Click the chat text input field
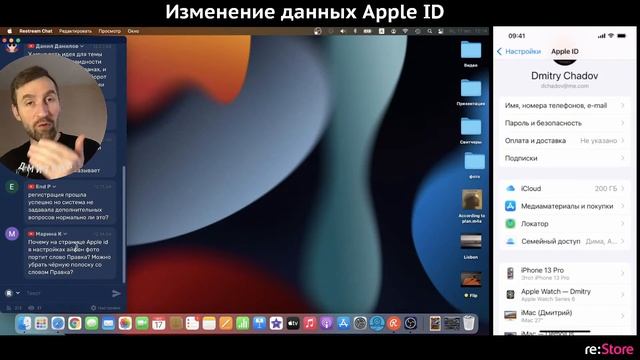 click(x=67, y=293)
